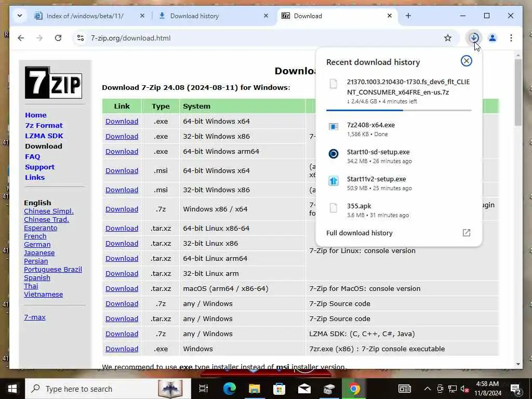Image resolution: width=532 pixels, height=399 pixels.
Task: Switch to Index of /windows/beta/11/ tab
Action: click(x=89, y=16)
